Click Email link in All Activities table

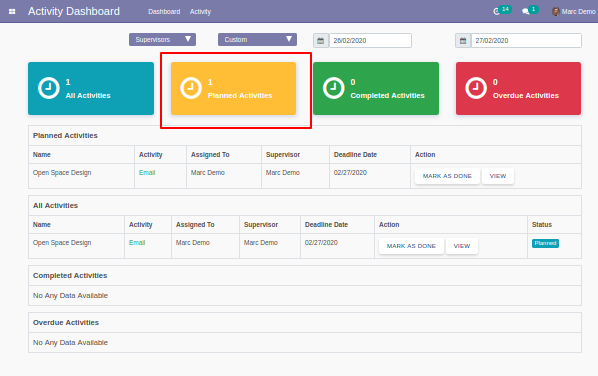[x=137, y=243]
